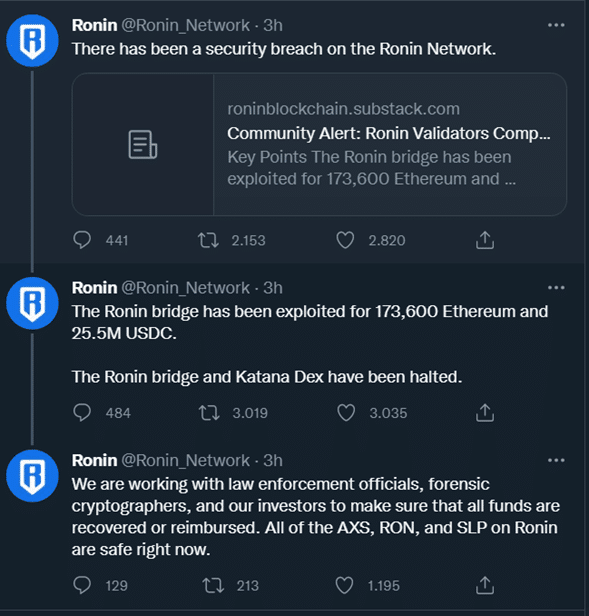This screenshot has width=589, height=616.
Task: Open the Ronin name on third tweet
Action: point(94,460)
